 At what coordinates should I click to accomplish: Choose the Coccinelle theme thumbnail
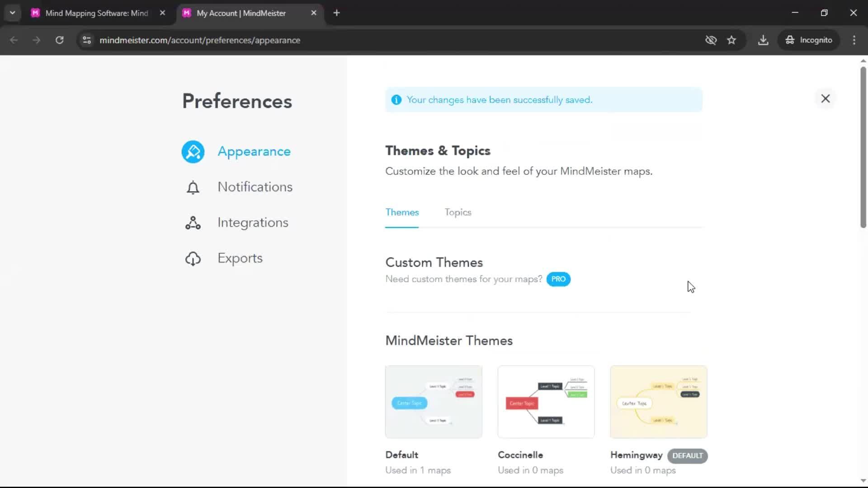point(546,402)
